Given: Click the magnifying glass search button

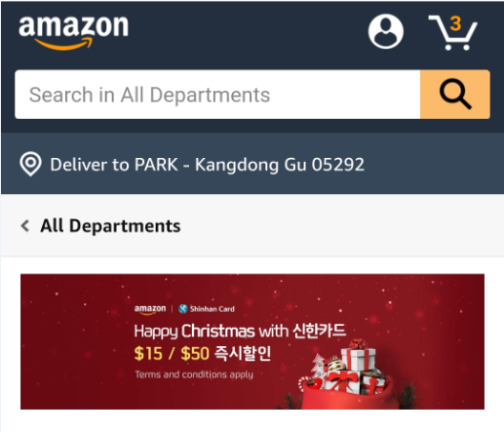Looking at the screenshot, I should point(455,95).
